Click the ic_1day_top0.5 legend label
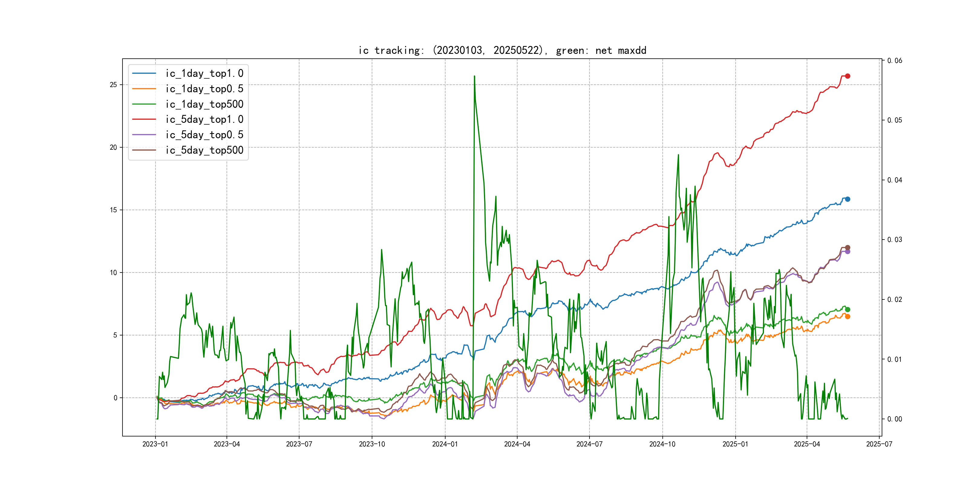This screenshot has height=490, width=980. point(204,89)
